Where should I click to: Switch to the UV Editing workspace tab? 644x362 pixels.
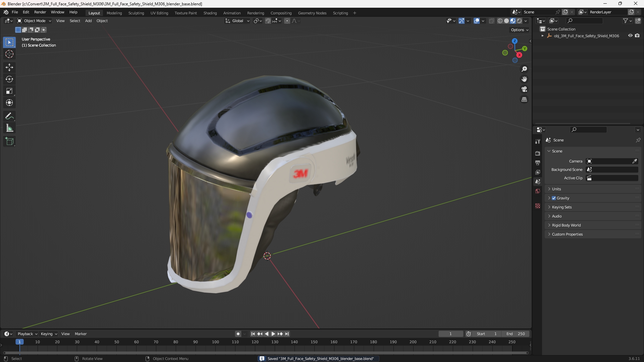(159, 13)
